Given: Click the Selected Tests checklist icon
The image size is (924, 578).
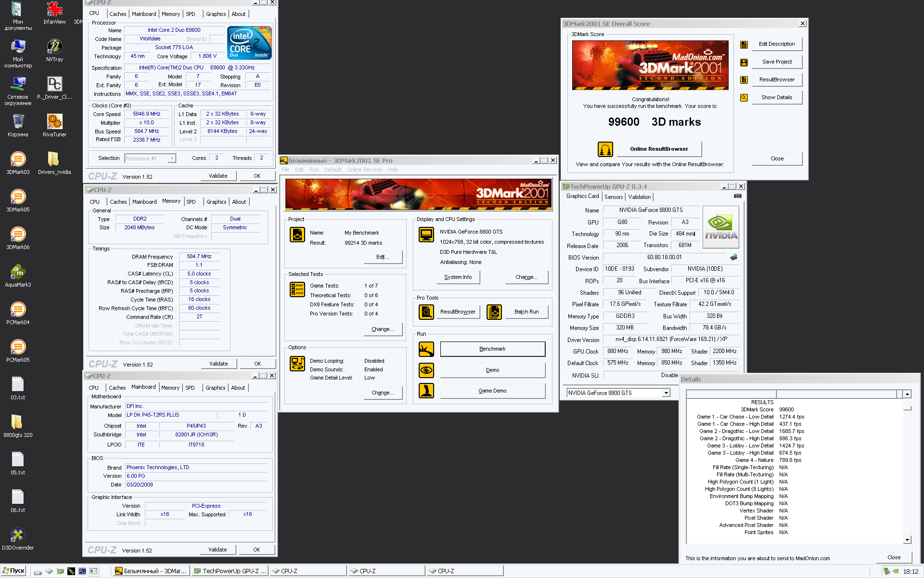Looking at the screenshot, I should [297, 289].
